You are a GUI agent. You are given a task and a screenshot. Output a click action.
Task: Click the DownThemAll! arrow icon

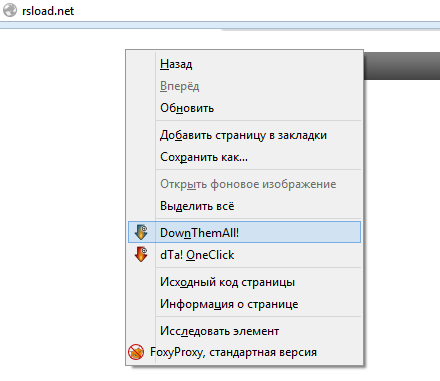click(x=141, y=232)
